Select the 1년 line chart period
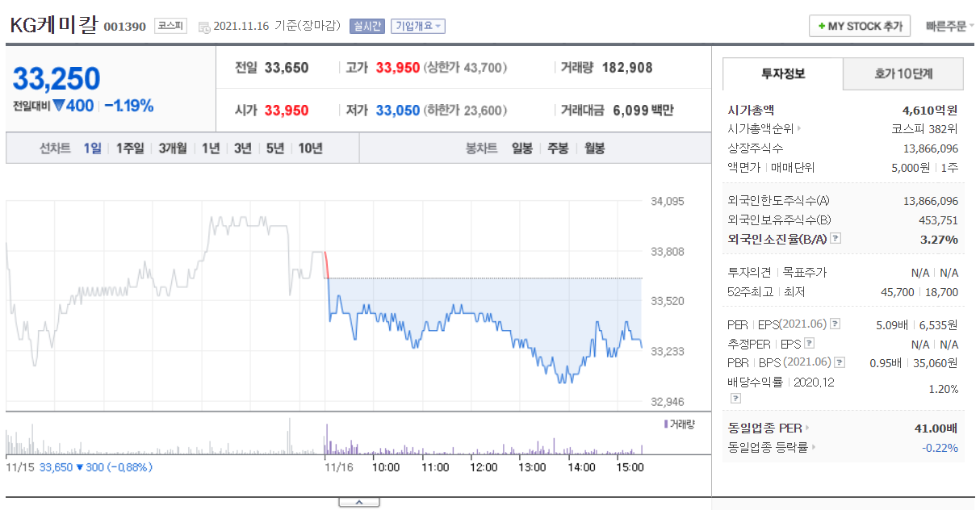The width and height of the screenshot is (980, 510). (210, 148)
